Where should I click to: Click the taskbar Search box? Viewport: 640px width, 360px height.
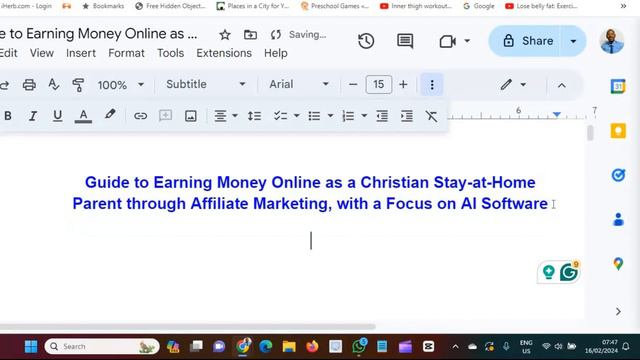click(x=102, y=347)
